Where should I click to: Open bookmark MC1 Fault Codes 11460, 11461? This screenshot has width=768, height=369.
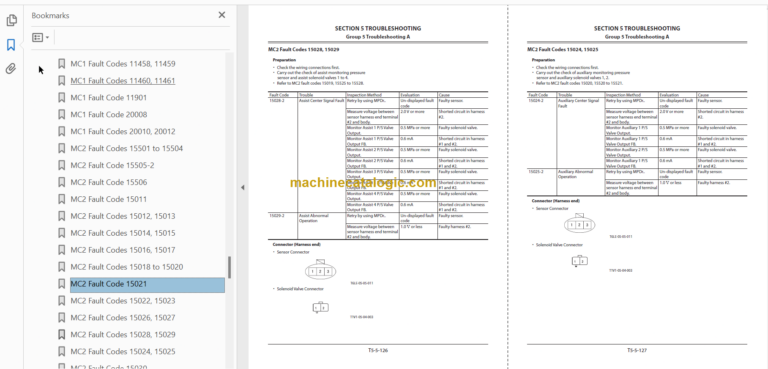[x=122, y=80]
